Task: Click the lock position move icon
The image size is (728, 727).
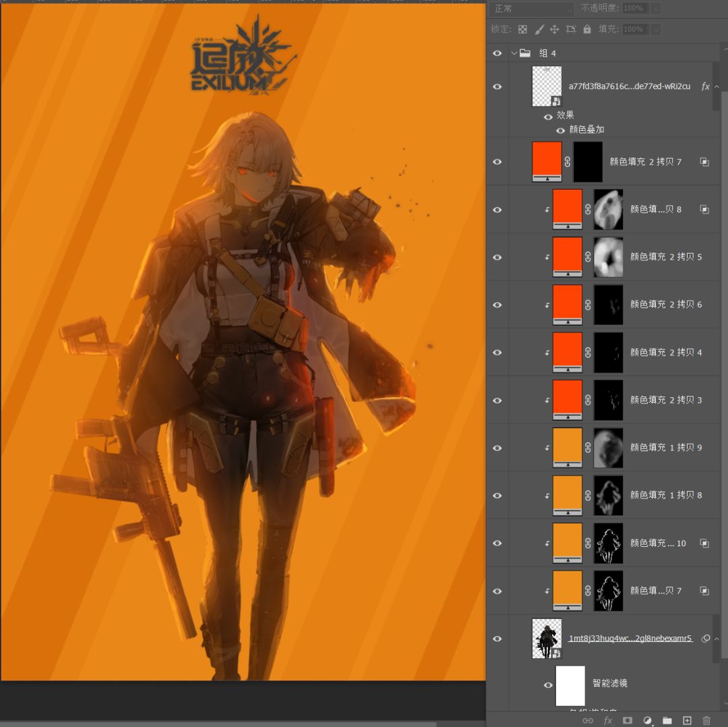Action: point(555,30)
